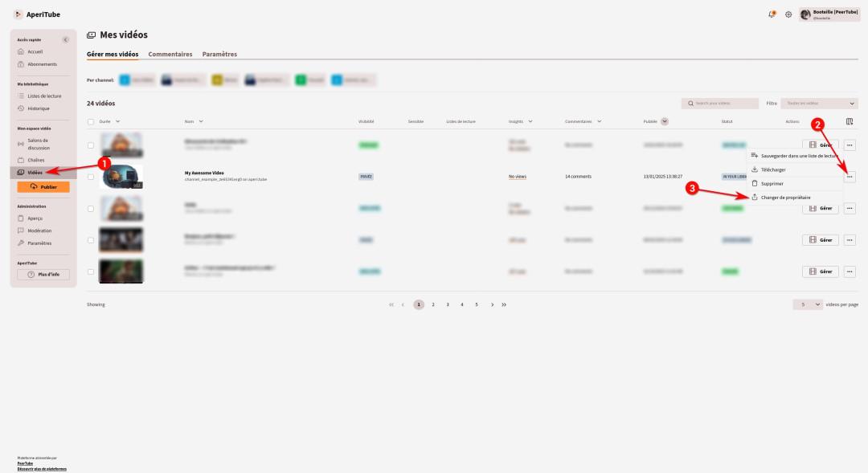Open the three-dots menu for My Awesome Video
The image size is (868, 473).
click(x=850, y=177)
